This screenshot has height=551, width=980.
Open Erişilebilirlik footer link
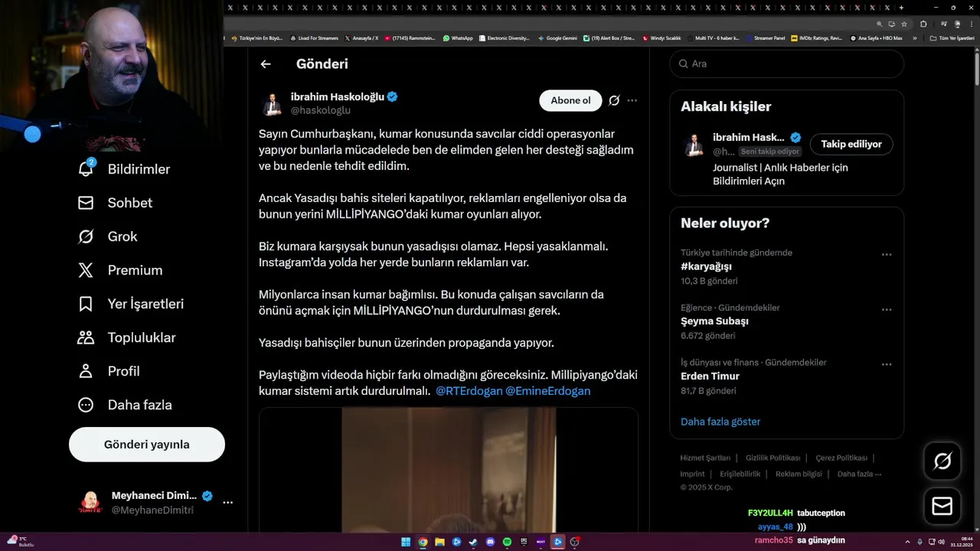(x=740, y=474)
